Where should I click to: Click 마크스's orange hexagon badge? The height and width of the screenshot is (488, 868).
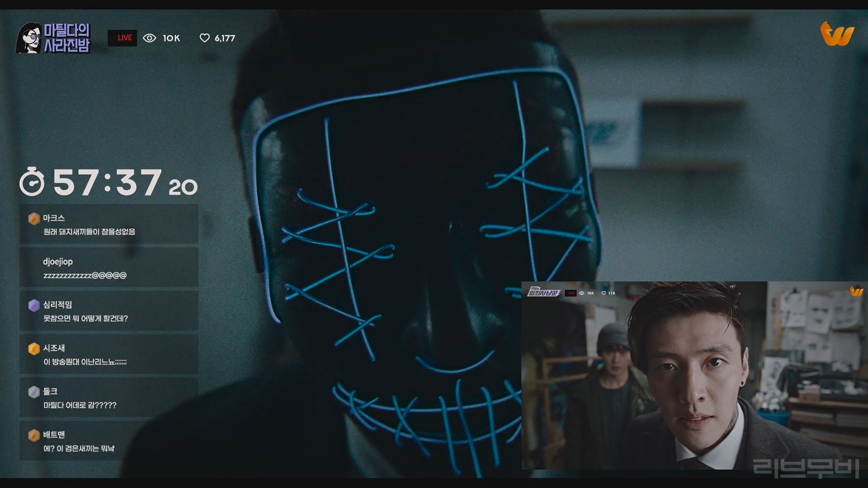(x=34, y=219)
